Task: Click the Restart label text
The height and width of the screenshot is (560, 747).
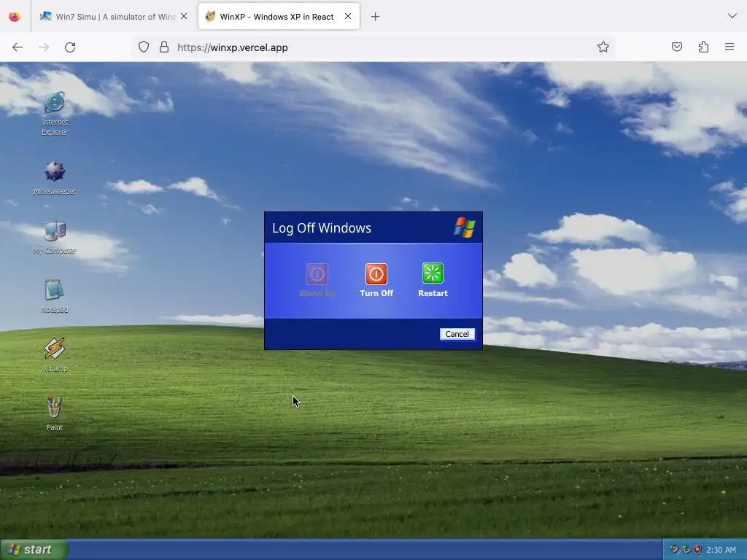Action: tap(433, 293)
